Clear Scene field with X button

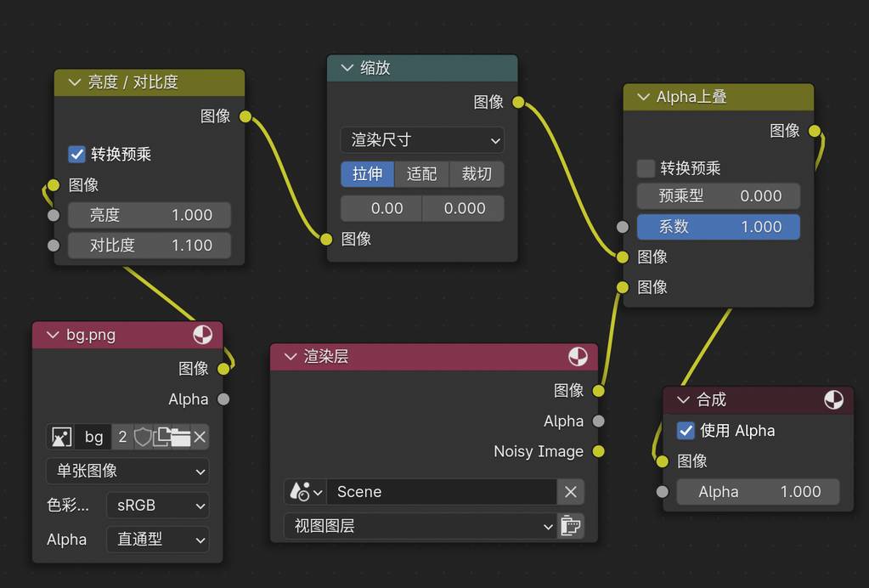571,492
